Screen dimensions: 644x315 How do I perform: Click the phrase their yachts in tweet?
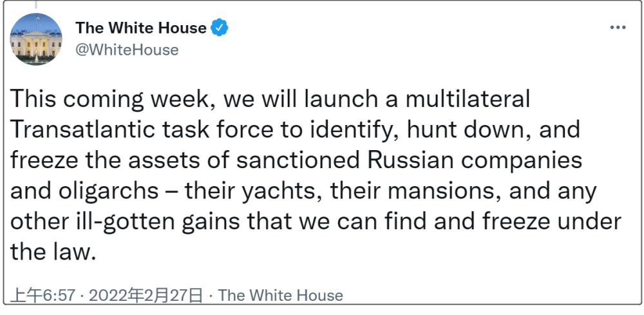(253, 191)
